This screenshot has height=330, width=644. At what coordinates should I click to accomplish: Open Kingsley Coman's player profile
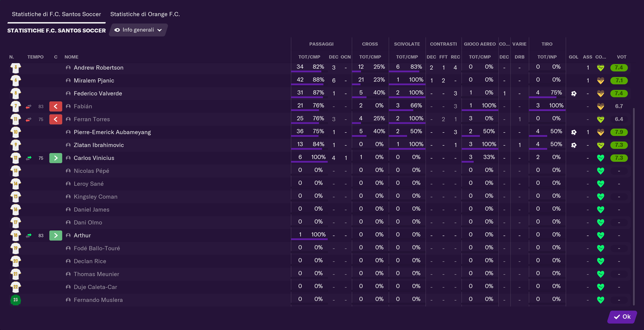pos(96,197)
